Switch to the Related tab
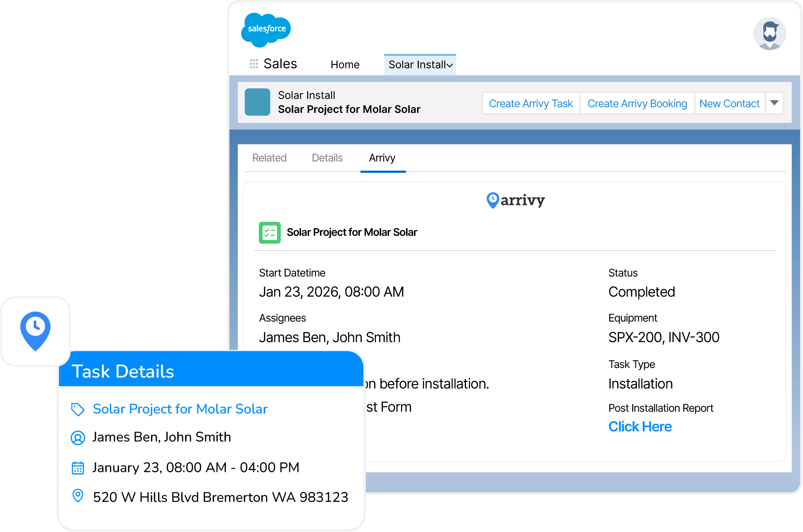This screenshot has height=532, width=803. (x=269, y=158)
